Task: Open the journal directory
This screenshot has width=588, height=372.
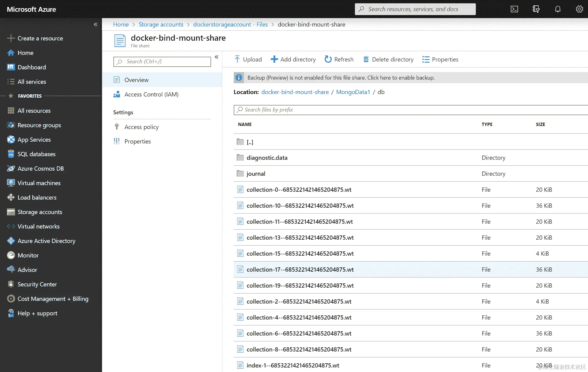Action: click(256, 174)
